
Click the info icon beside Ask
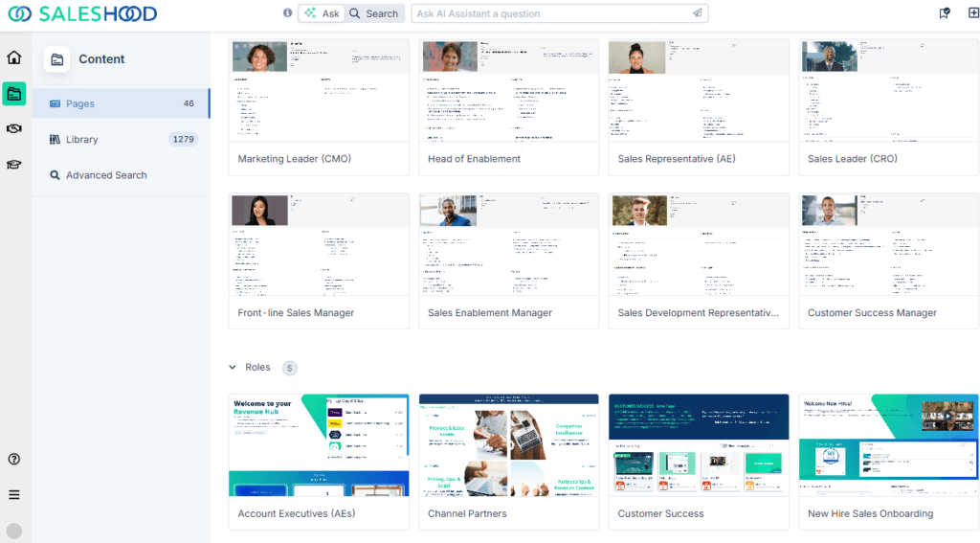(287, 13)
